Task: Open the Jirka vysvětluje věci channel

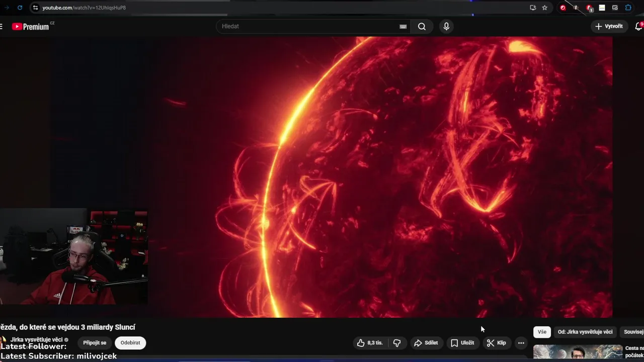Action: 36,339
